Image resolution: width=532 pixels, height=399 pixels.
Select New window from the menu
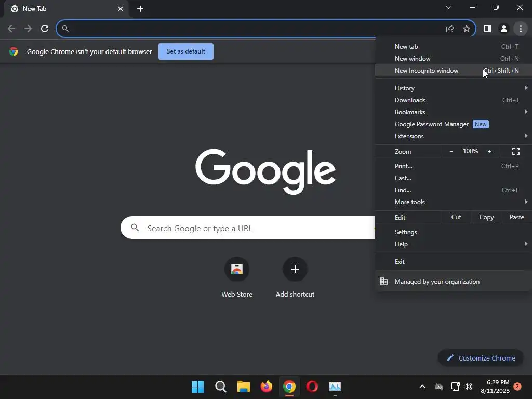(453, 59)
